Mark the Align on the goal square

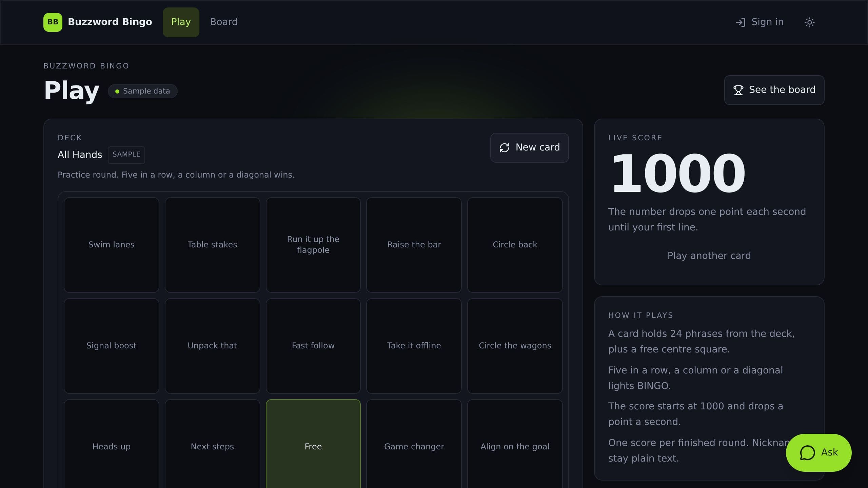(x=515, y=444)
